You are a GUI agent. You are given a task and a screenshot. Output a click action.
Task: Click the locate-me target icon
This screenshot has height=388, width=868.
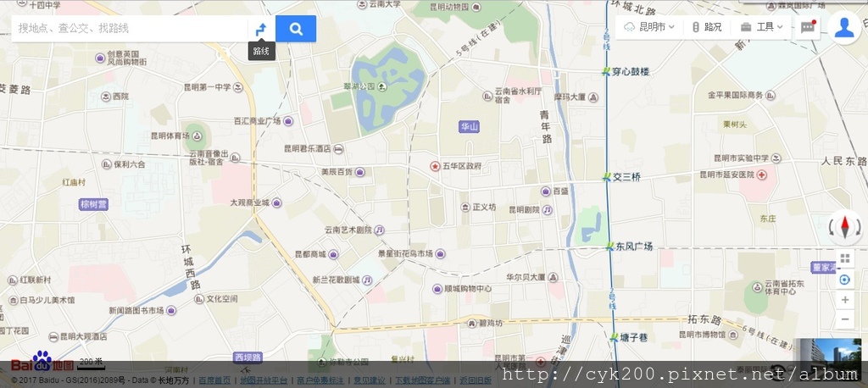(x=845, y=280)
